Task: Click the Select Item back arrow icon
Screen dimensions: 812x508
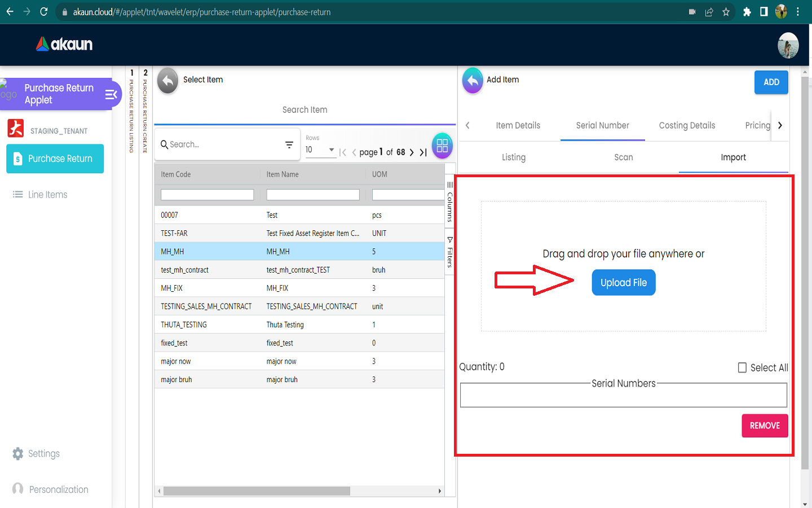Action: (167, 81)
